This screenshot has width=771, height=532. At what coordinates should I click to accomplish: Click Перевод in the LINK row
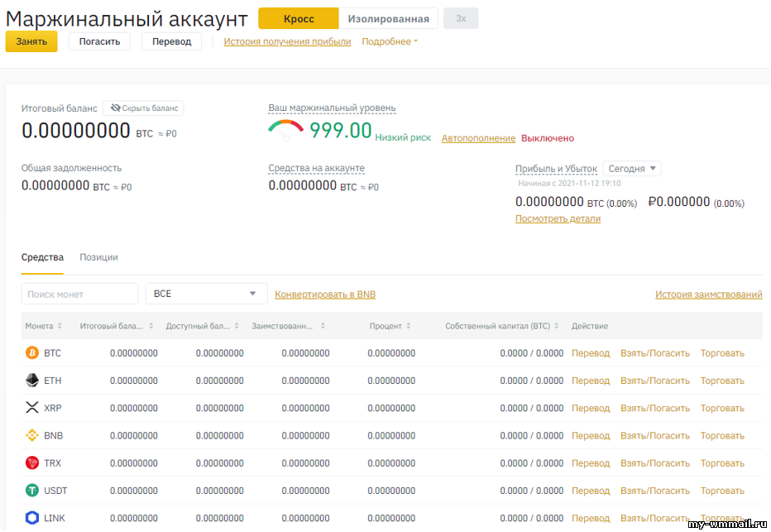pos(591,519)
